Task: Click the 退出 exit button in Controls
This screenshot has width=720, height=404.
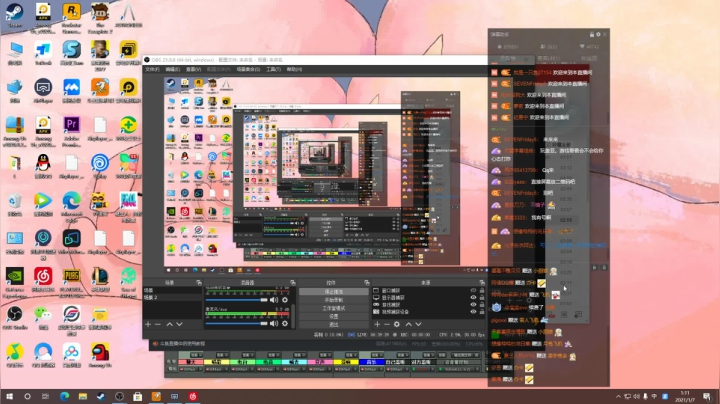Action: [333, 325]
